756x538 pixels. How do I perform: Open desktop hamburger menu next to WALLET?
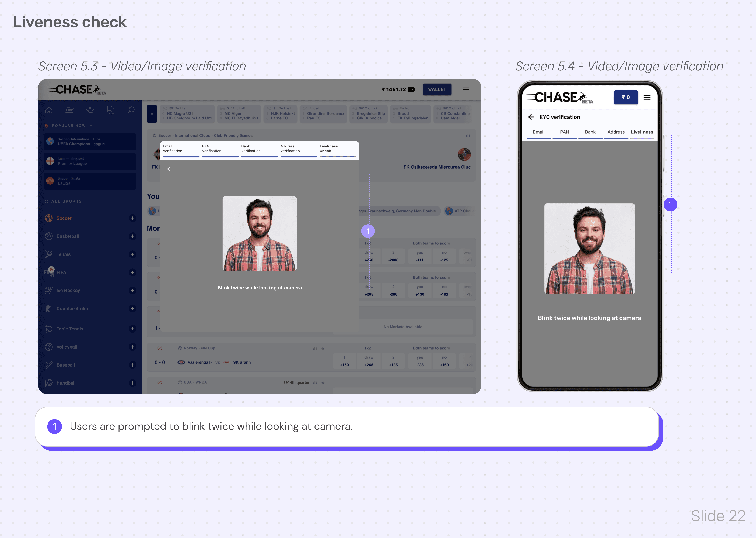point(466,89)
